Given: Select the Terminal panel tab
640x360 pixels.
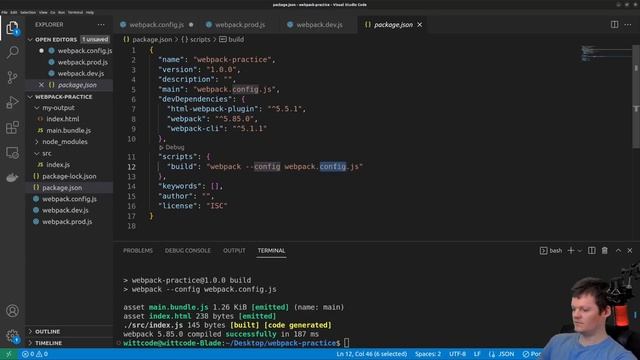Looking at the screenshot, I should pos(271,250).
